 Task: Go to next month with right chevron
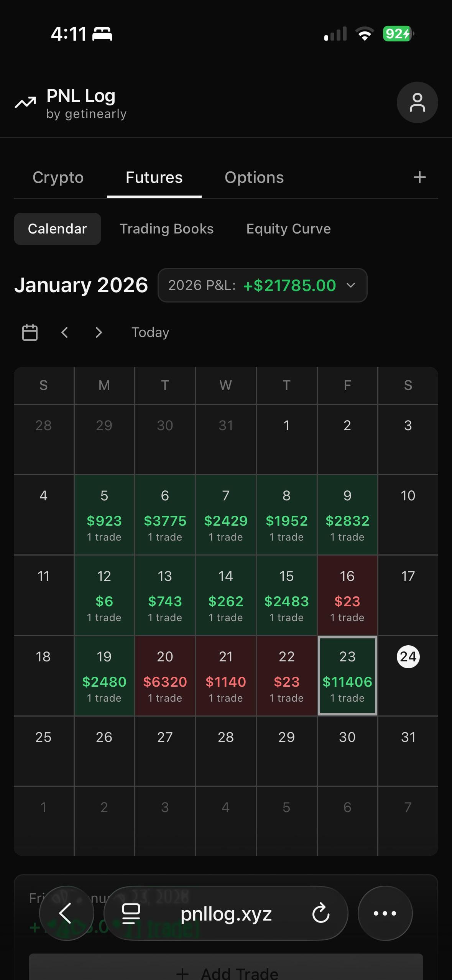[x=99, y=332]
